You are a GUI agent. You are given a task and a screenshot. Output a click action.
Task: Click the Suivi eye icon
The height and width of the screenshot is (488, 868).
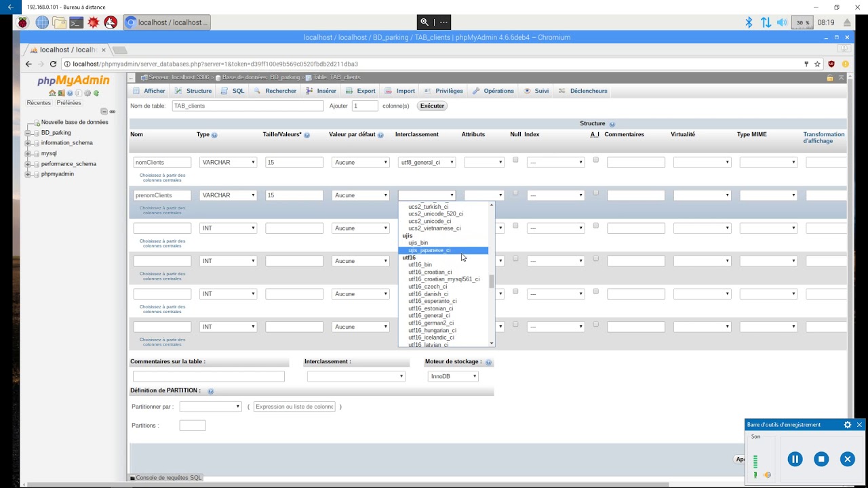point(528,91)
